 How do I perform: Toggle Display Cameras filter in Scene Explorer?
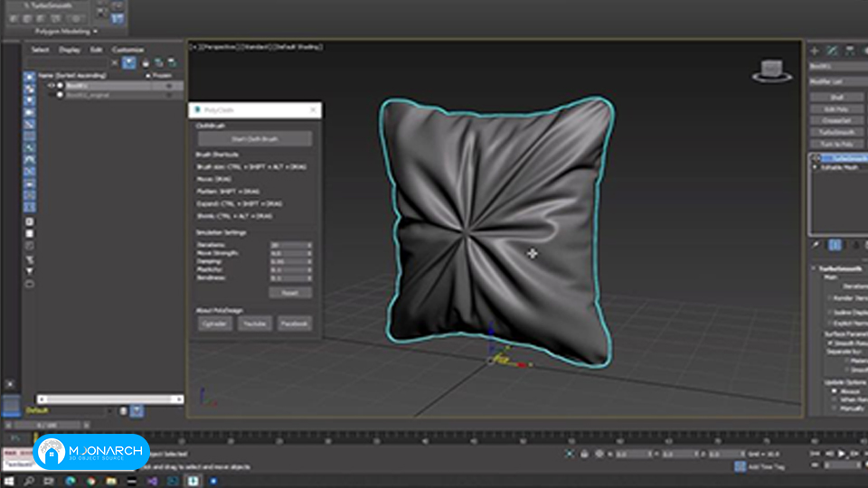(x=29, y=112)
